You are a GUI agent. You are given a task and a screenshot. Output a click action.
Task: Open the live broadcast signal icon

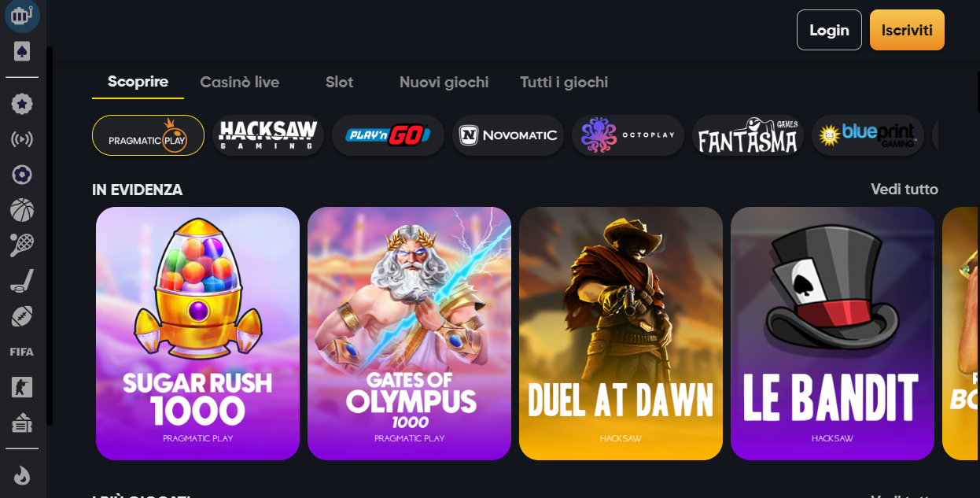(x=23, y=139)
